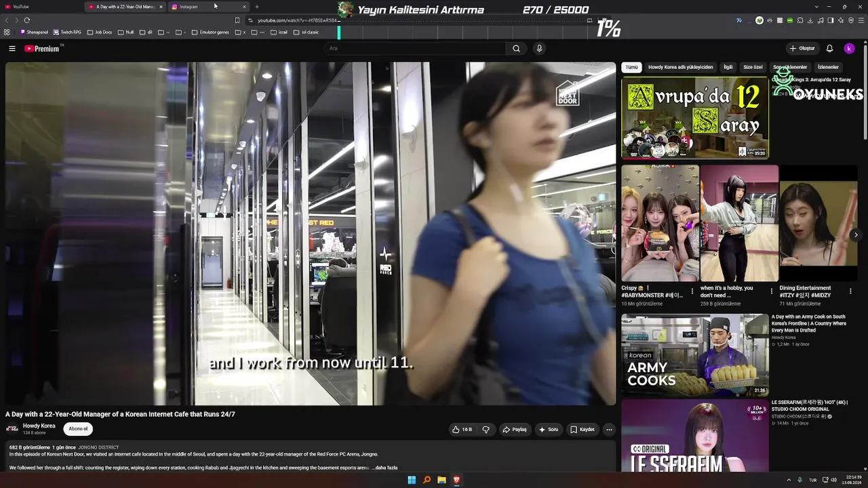Viewport: 868px width, 488px height.
Task: Open Job Docs bookmark folder
Action: point(100,32)
